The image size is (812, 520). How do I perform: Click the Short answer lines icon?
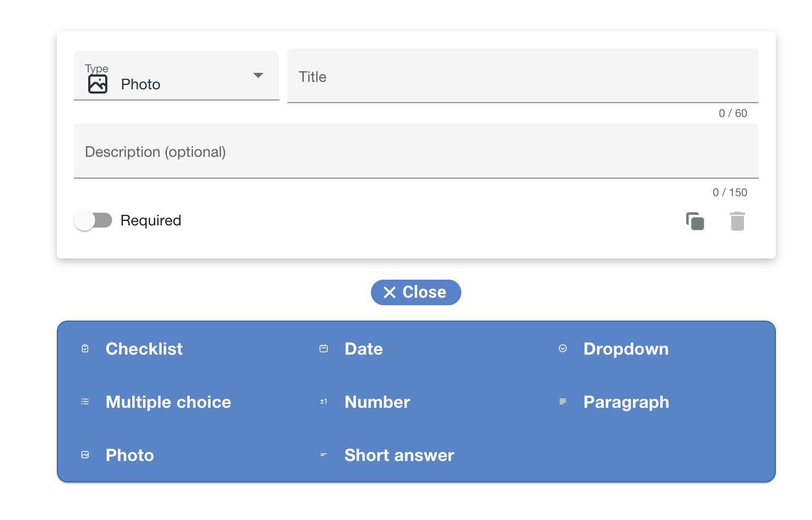click(324, 455)
